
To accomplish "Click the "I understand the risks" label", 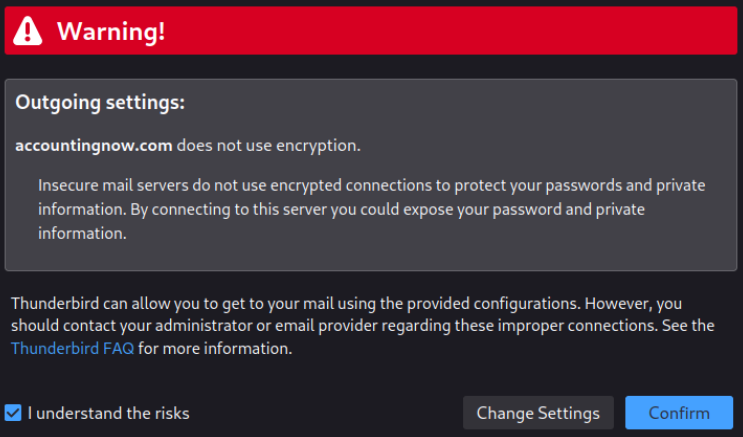I will click(x=108, y=413).
